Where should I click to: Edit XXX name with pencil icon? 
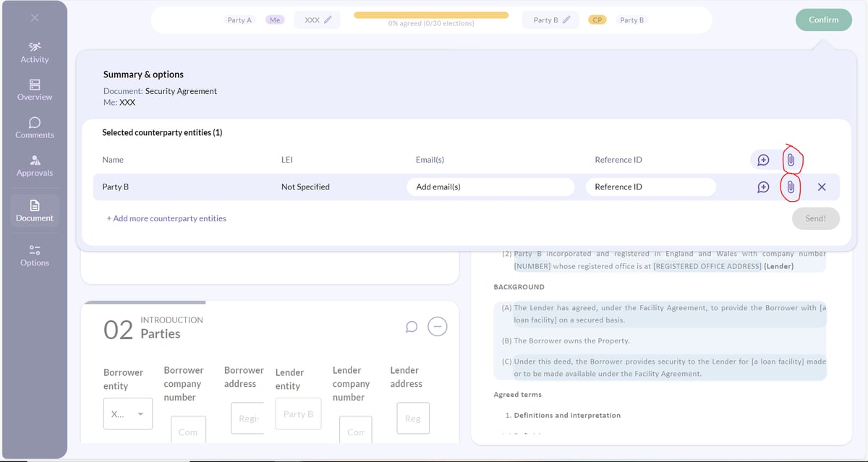(x=327, y=20)
